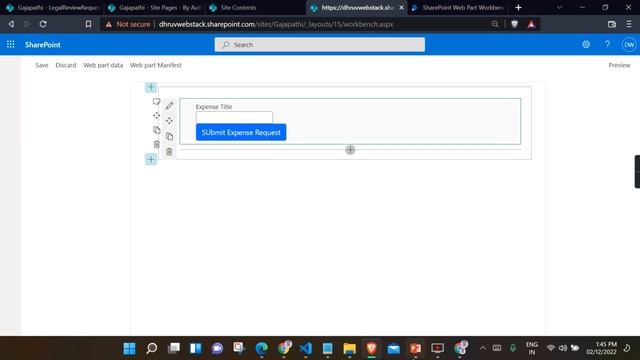Screen dimensions: 640x360
Task: Edit web part with the pencil icon
Action: click(x=169, y=106)
